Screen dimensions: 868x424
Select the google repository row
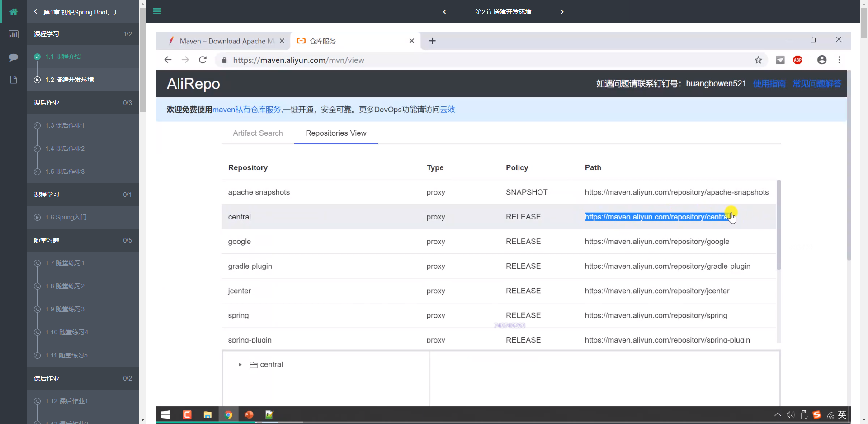pyautogui.click(x=499, y=242)
